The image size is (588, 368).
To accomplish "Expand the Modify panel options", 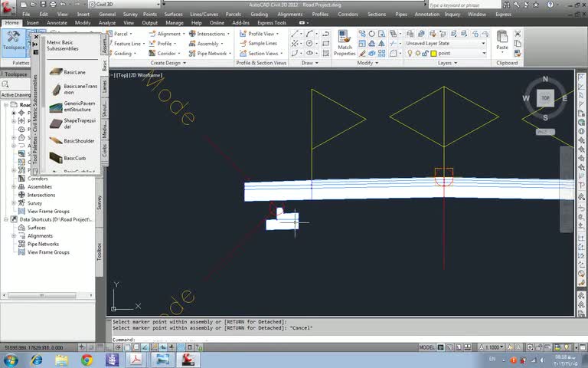I will click(367, 63).
